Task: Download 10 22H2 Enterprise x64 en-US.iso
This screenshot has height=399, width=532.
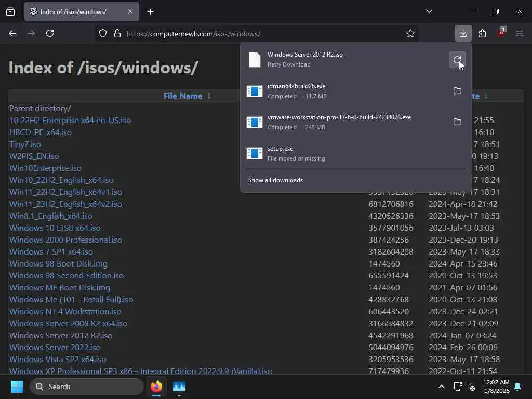Action: pyautogui.click(x=70, y=120)
